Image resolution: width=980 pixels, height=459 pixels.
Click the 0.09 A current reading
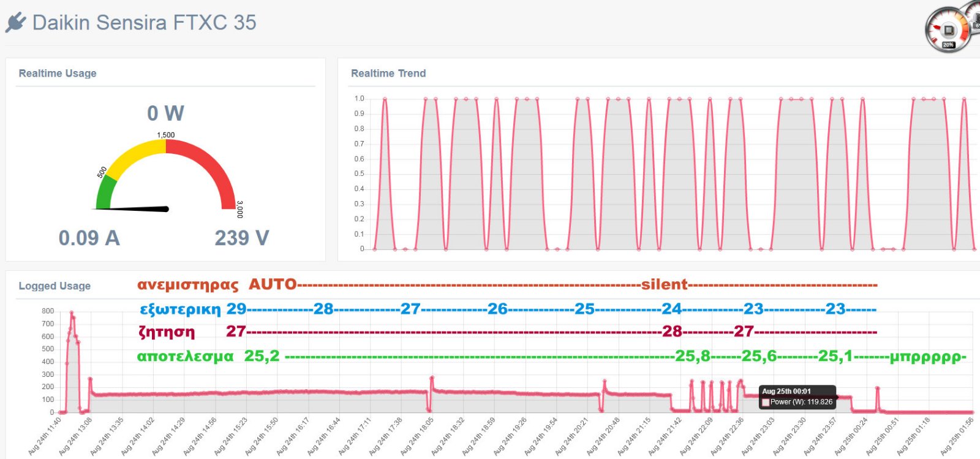tap(89, 238)
